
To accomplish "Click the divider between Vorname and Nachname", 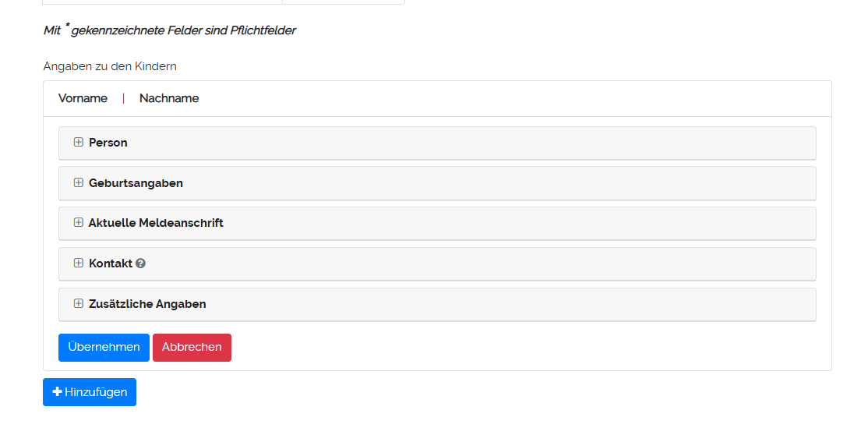I will [123, 98].
